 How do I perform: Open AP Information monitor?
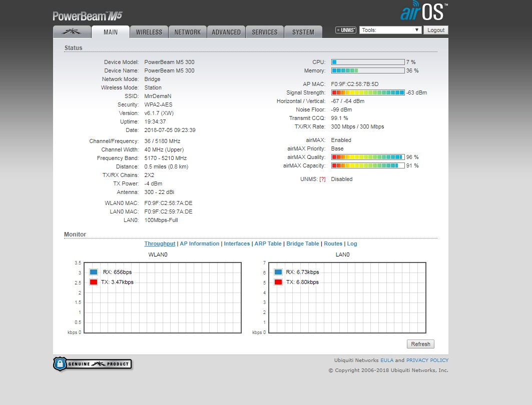tap(200, 243)
